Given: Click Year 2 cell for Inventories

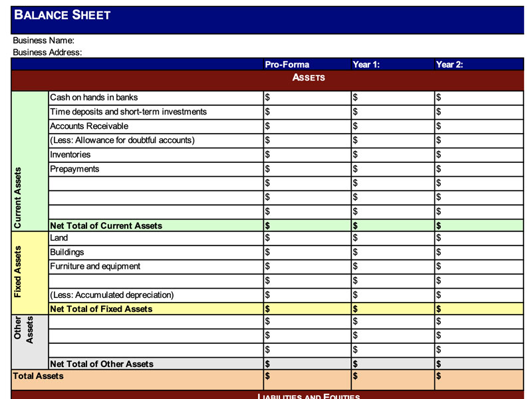Looking at the screenshot, I should (479, 155).
